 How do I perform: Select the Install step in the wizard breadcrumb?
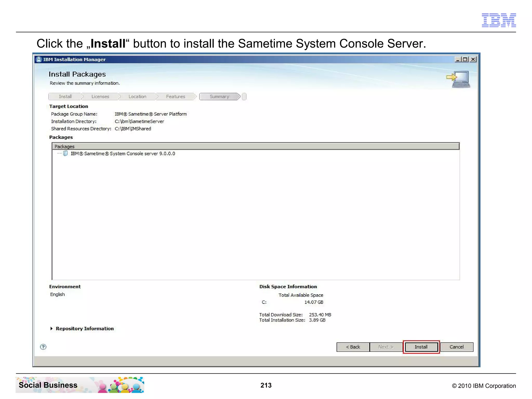(x=65, y=97)
